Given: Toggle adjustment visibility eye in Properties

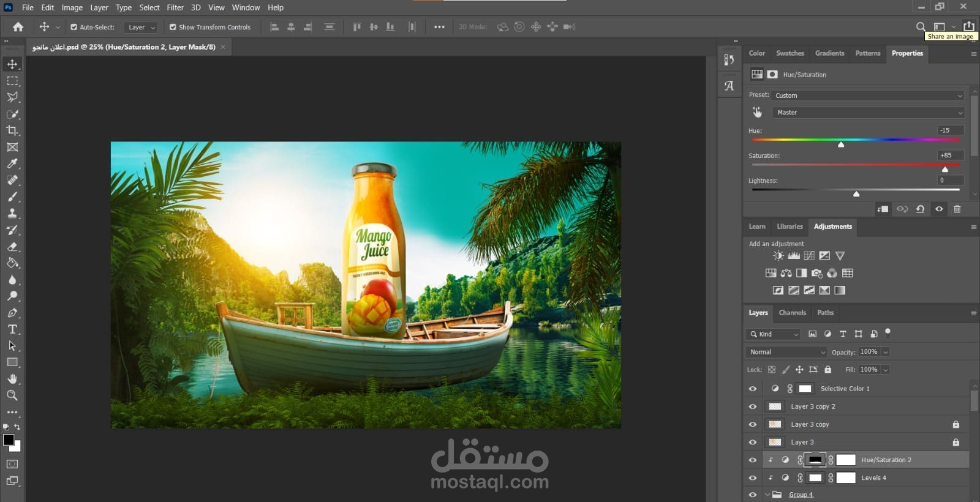Looking at the screenshot, I should pyautogui.click(x=939, y=209).
